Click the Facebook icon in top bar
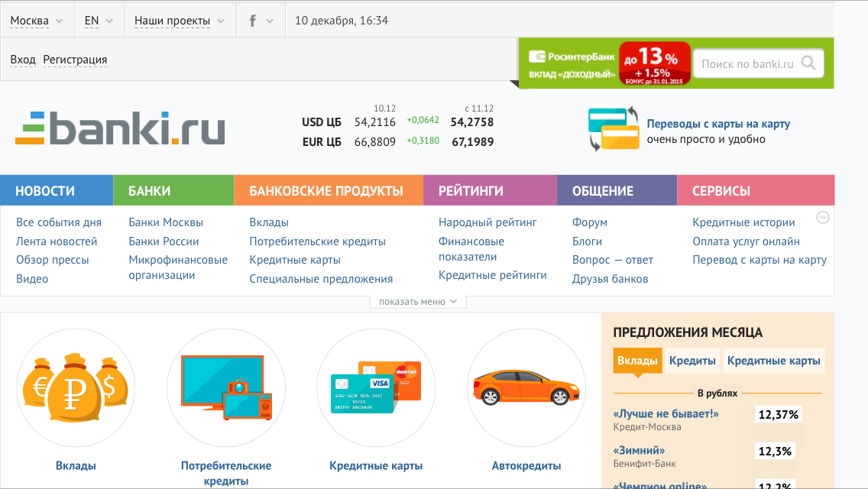Viewport: 868px width, 489px height. (252, 21)
